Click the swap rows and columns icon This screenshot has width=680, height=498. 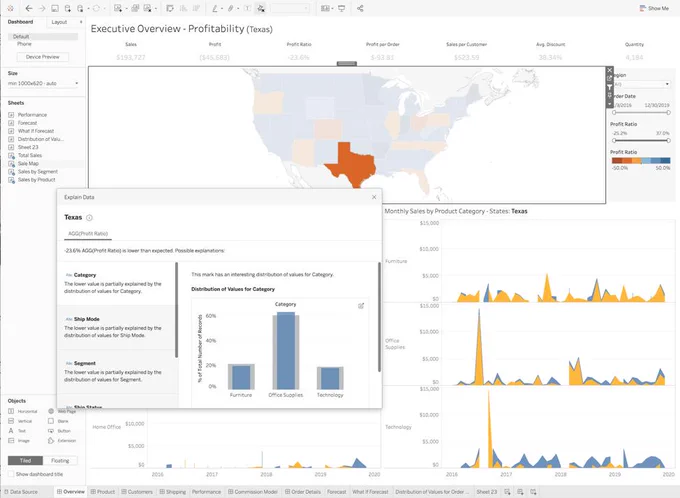tap(170, 8)
